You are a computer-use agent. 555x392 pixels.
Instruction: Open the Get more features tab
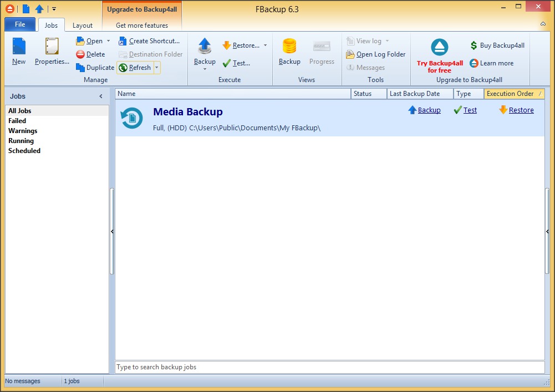(x=142, y=26)
